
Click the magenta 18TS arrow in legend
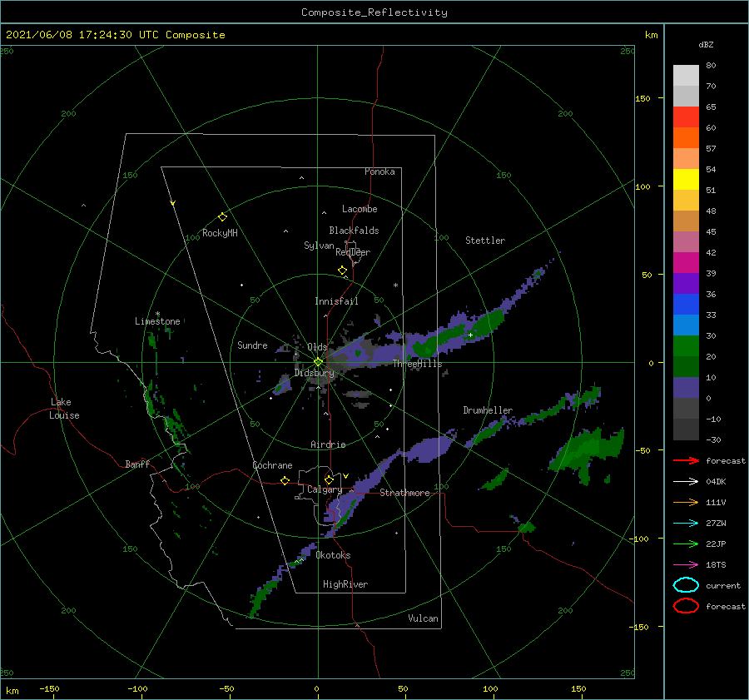[686, 565]
